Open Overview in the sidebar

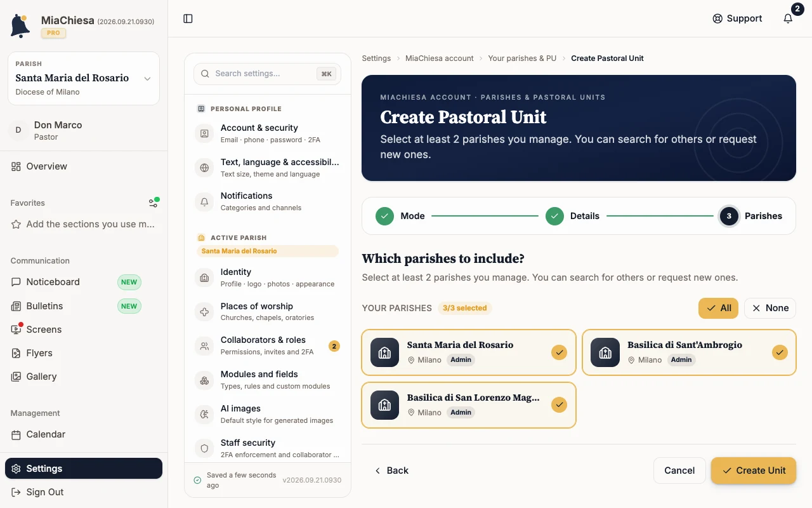point(84,166)
